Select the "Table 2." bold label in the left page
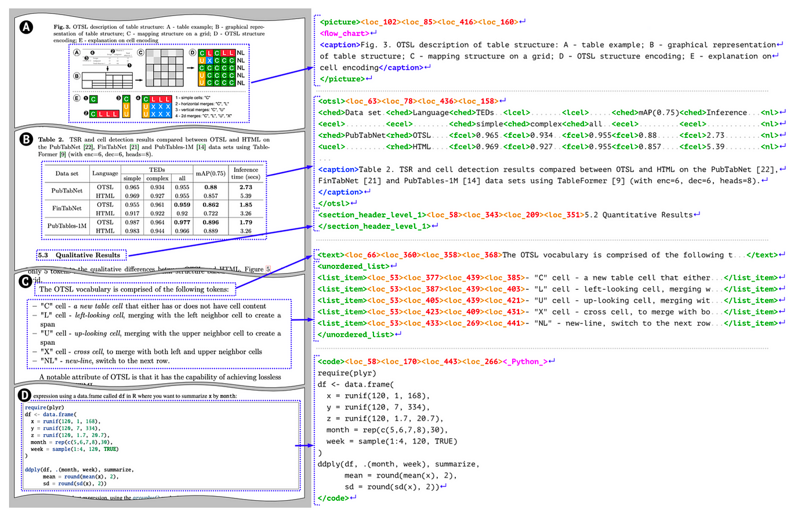The width and height of the screenshot is (812, 517). [x=50, y=140]
